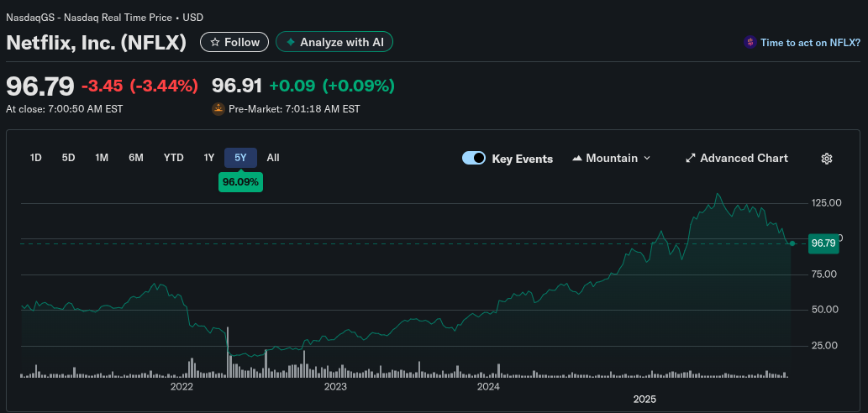Click the 125.00 y-axis price label
The width and height of the screenshot is (868, 413).
tap(825, 203)
